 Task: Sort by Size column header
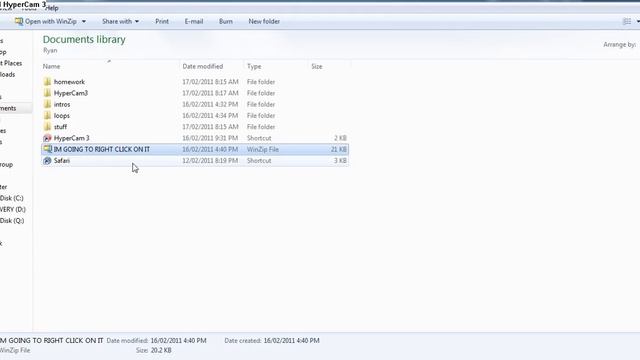pyautogui.click(x=317, y=66)
